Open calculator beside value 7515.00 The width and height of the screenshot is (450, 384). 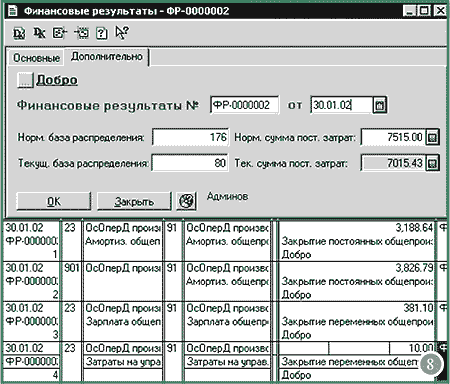coord(432,137)
